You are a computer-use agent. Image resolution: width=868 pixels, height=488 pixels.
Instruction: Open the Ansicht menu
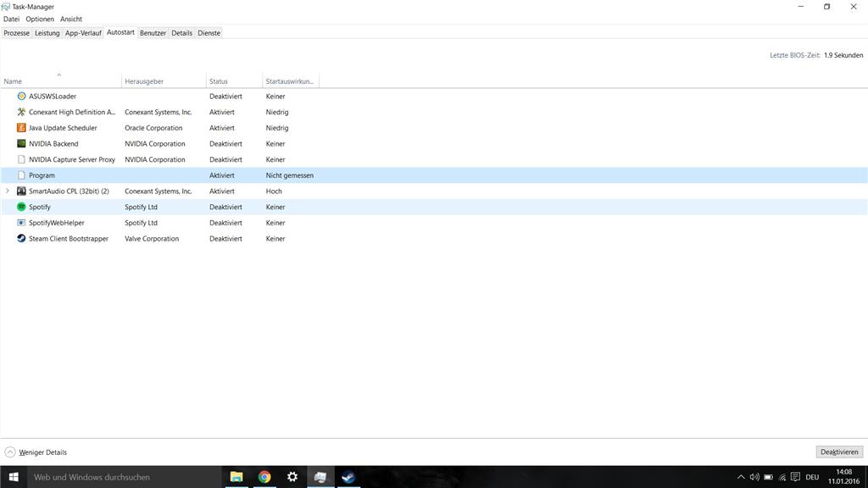tap(71, 19)
